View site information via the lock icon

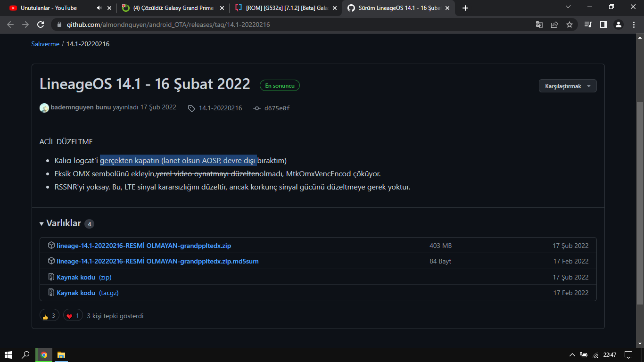point(59,25)
